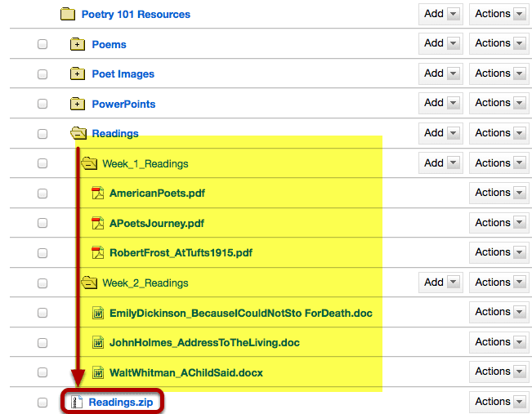532x414 pixels.
Task: Open Actions menu for Week_2_Readings
Action: click(x=499, y=283)
